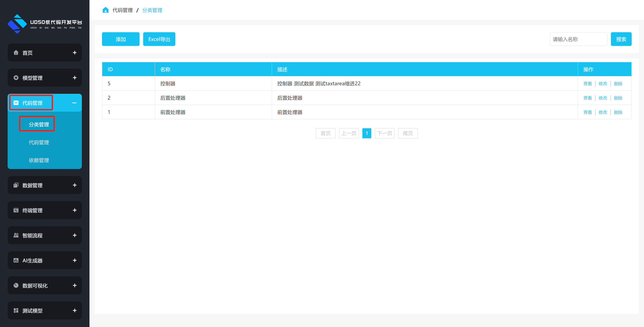Click the 数据可视化 pie icon
Screen dimensions: 644x327
click(16, 285)
